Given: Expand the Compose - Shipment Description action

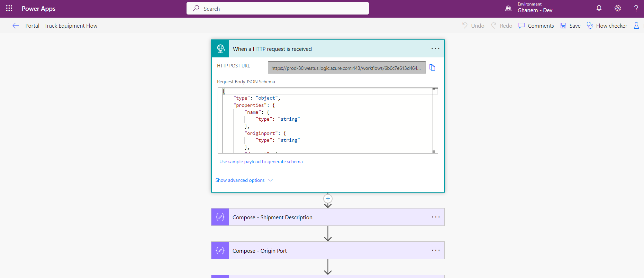Looking at the screenshot, I should pos(272,217).
